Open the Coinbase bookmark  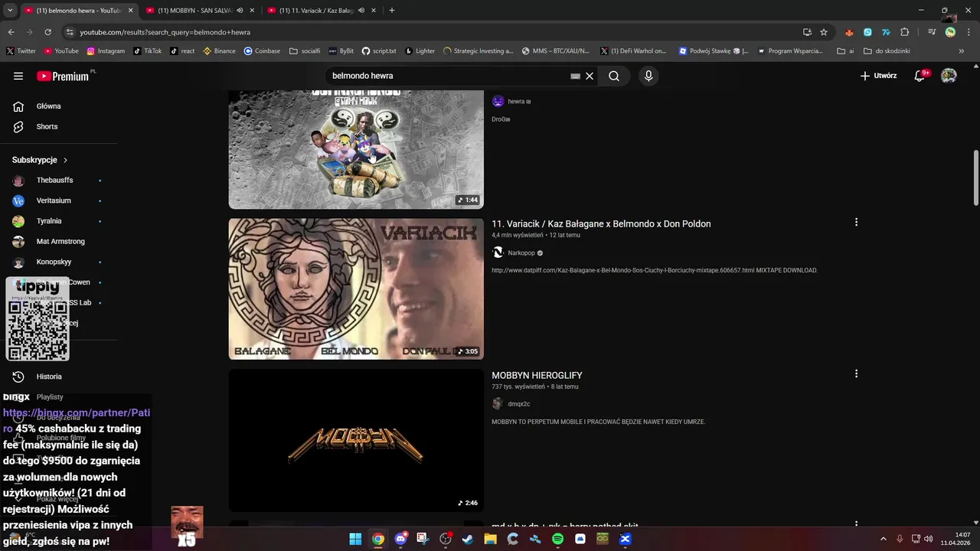[262, 51]
